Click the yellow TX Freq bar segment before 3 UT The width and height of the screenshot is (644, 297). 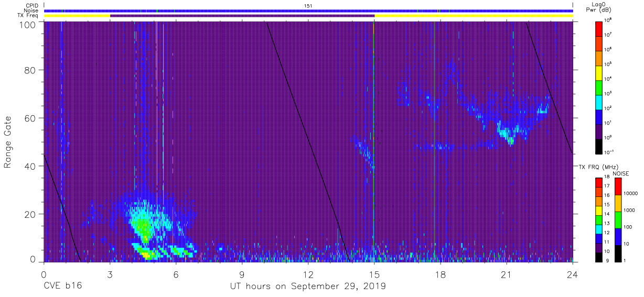point(77,16)
